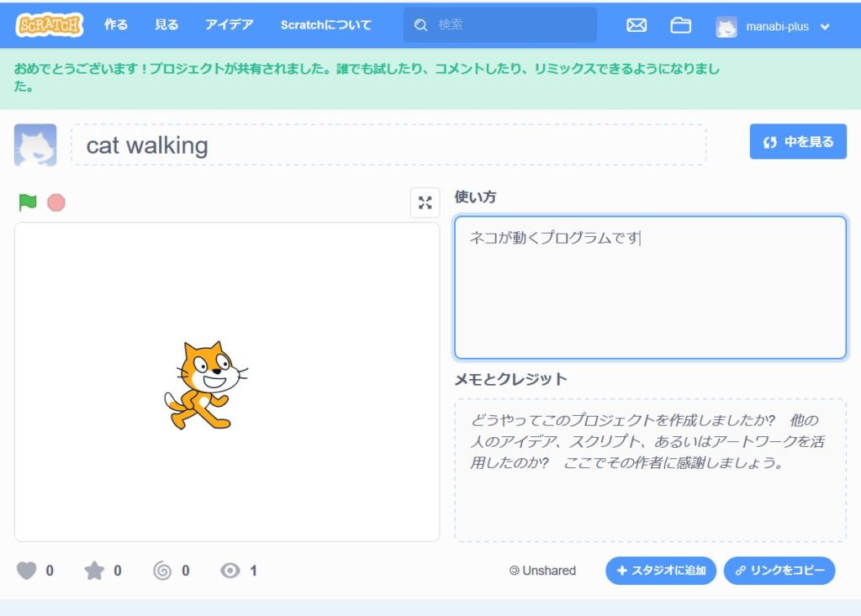Expand account dropdown arrow
Viewport: 861px width, 616px height.
(x=824, y=27)
